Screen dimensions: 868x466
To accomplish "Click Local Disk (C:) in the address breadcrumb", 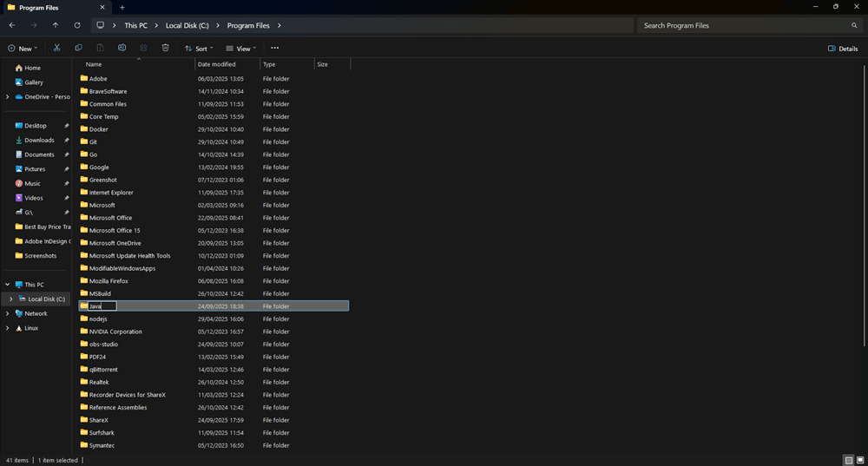I will tap(187, 26).
